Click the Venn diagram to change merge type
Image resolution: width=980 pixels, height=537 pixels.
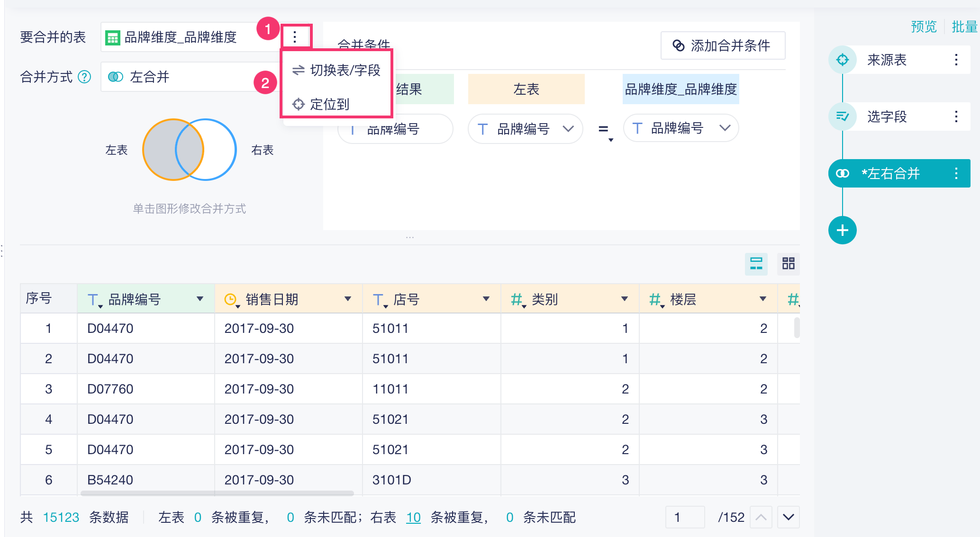(190, 150)
